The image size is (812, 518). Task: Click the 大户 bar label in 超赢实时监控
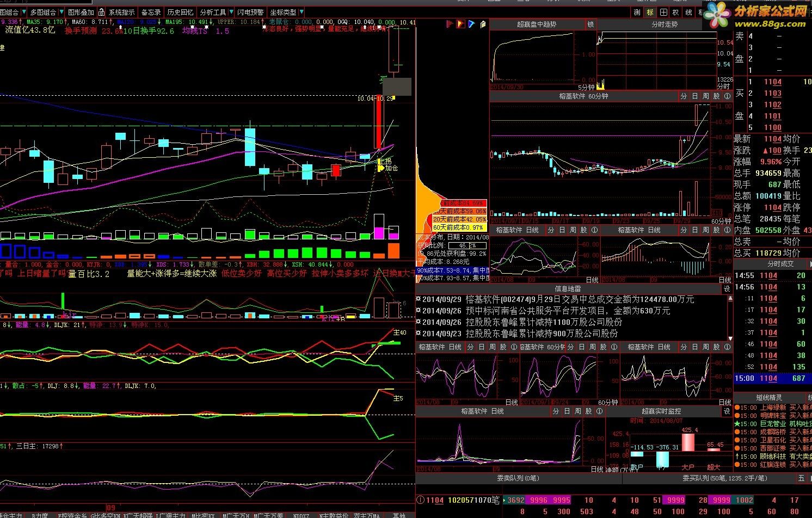(x=688, y=467)
